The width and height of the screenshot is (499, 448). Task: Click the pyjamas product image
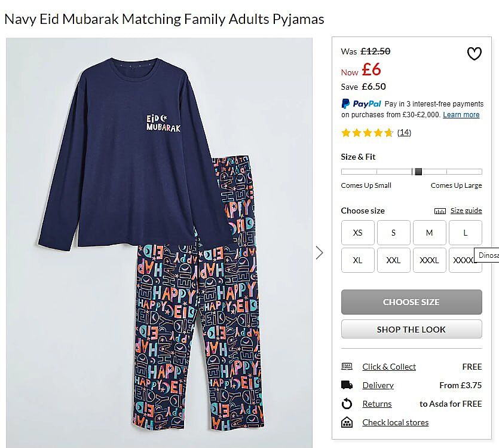coord(159,242)
